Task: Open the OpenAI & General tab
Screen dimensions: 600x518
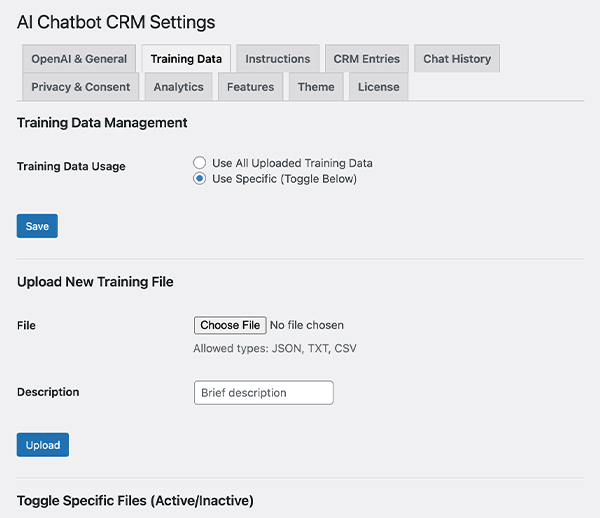Action: (79, 59)
